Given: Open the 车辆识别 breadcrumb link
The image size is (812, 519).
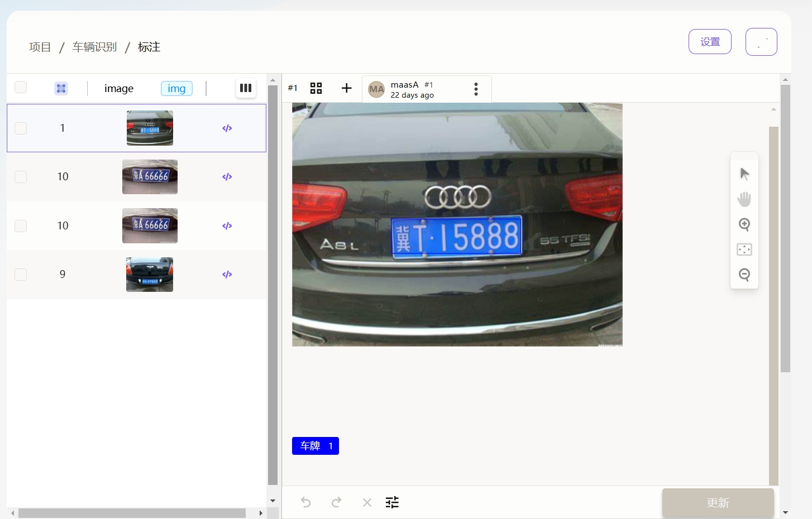Looking at the screenshot, I should (94, 47).
